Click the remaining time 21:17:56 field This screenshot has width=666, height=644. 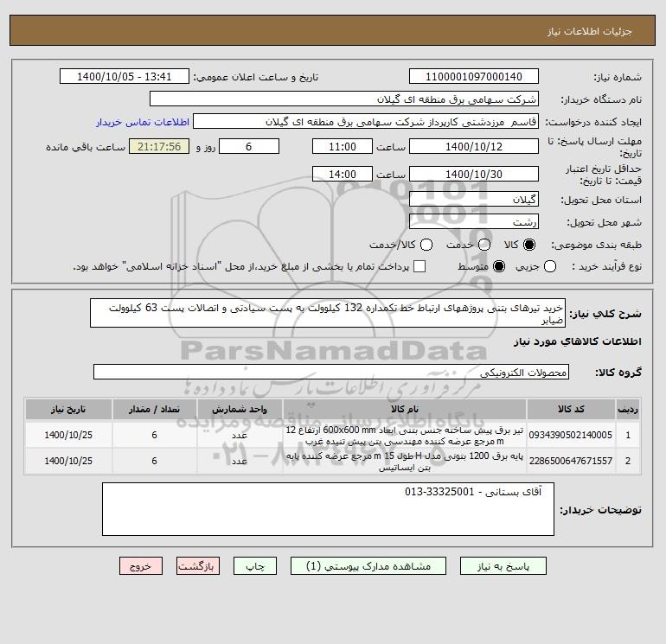pyautogui.click(x=159, y=146)
